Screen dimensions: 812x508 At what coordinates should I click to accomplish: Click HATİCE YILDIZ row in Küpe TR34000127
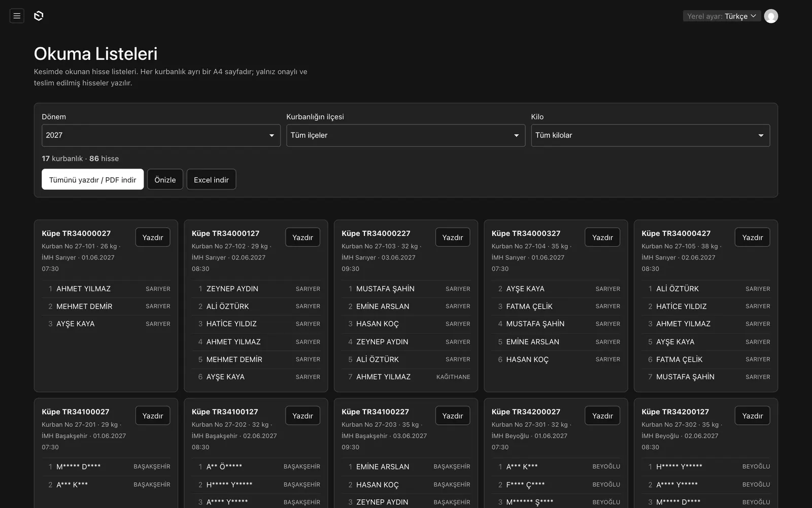(256, 324)
